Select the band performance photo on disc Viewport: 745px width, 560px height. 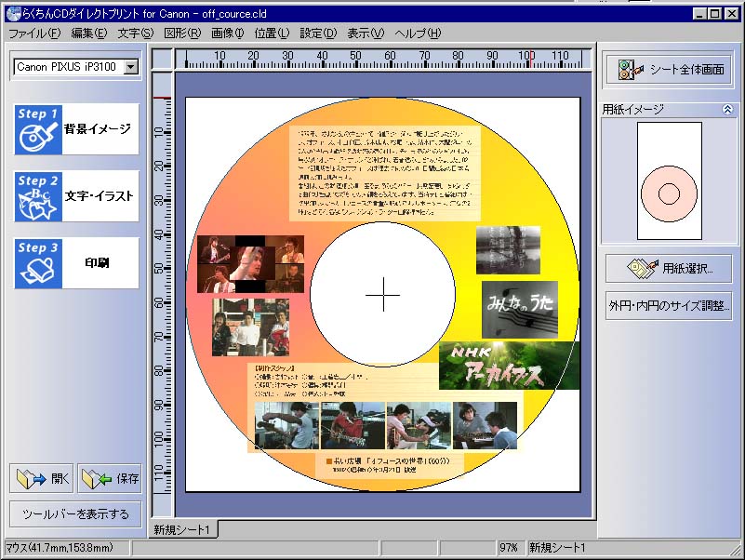(250, 264)
